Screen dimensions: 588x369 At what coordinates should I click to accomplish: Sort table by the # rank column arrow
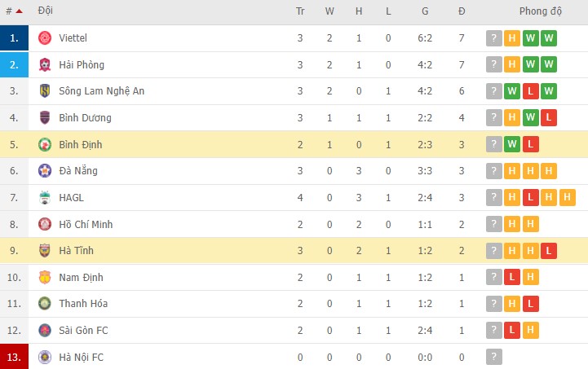tap(19, 11)
